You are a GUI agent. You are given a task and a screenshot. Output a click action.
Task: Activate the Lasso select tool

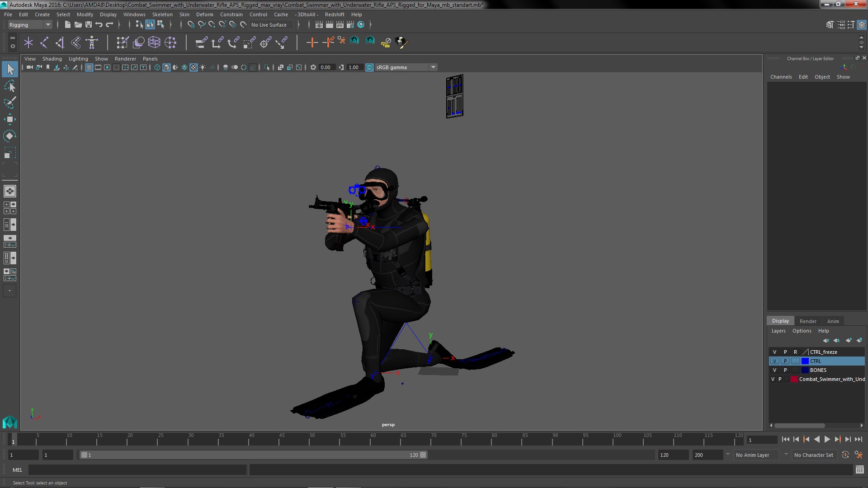click(9, 86)
